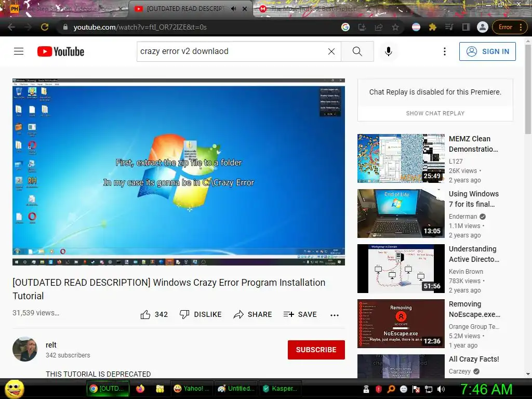Image resolution: width=532 pixels, height=399 pixels.
Task: Switch to the Kaspersky taskbar window
Action: tap(280, 389)
